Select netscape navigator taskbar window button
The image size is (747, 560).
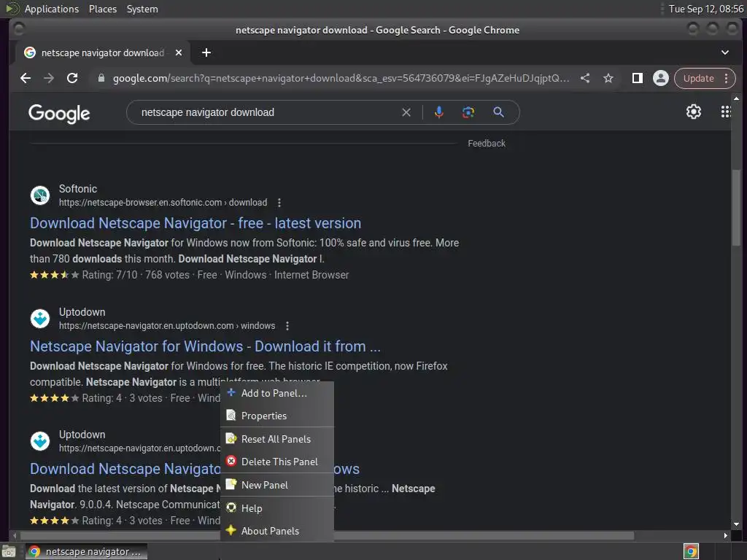coord(86,551)
